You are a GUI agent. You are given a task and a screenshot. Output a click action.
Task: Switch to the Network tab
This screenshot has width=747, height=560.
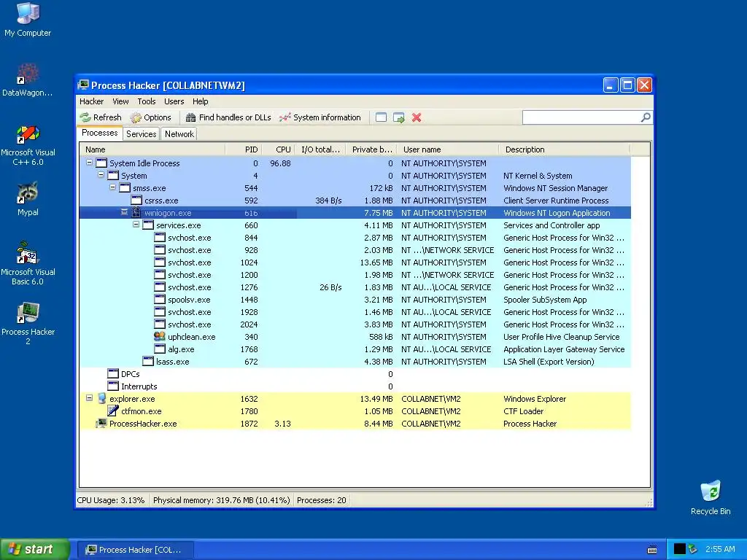tap(179, 134)
